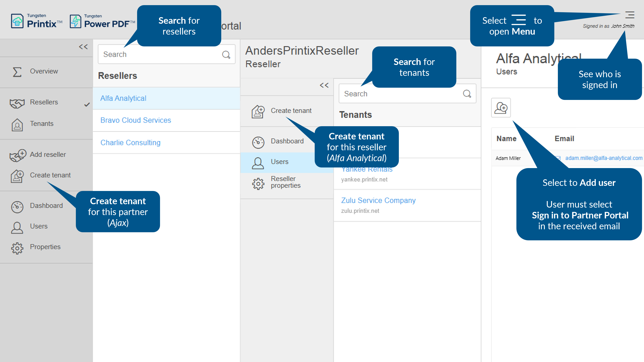Click the Add user icon button

pos(501,108)
